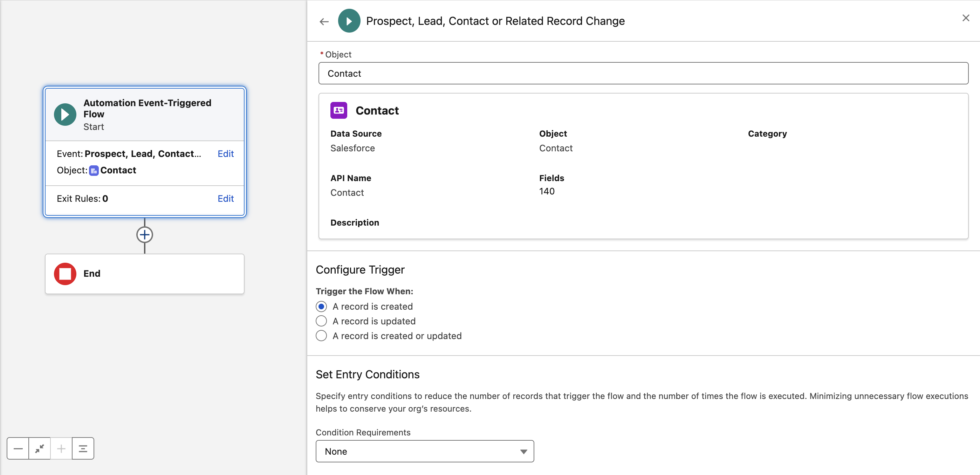Viewport: 980px width, 475px height.
Task: Click the plus icon to add a flow element
Action: [x=145, y=235]
